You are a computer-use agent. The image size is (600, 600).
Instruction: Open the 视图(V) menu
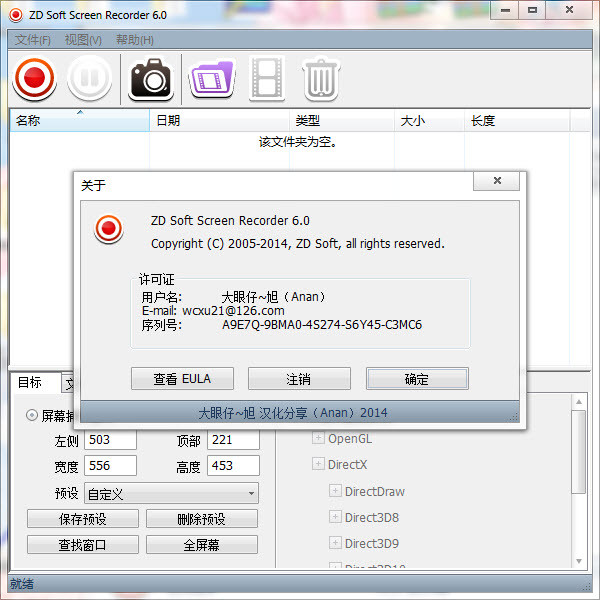83,40
